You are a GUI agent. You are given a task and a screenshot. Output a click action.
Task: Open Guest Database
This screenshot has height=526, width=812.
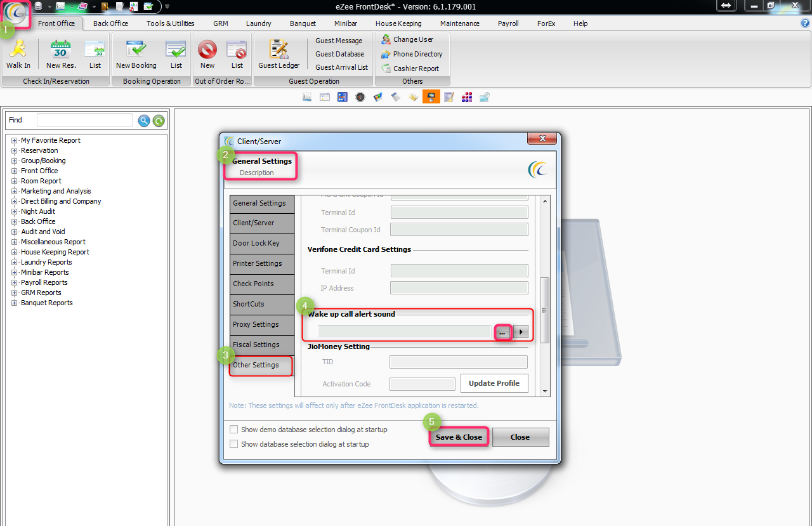pyautogui.click(x=340, y=54)
